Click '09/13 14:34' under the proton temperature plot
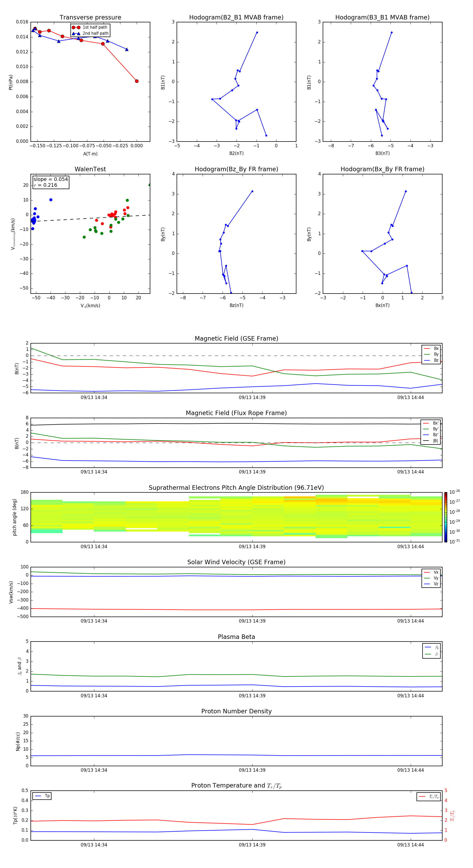This screenshot has height=868, width=473. 94,845
